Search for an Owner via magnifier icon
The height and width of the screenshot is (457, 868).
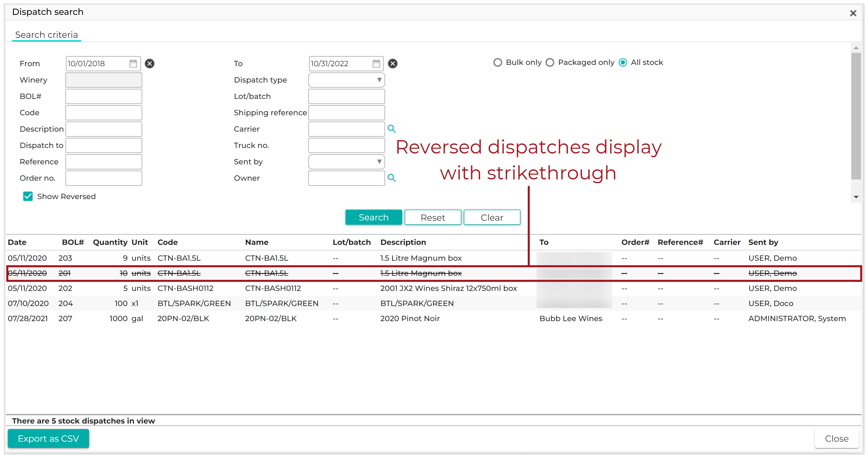click(392, 178)
